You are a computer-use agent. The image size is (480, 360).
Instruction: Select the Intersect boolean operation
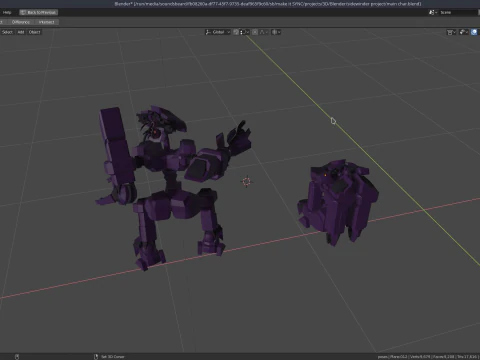coord(46,22)
